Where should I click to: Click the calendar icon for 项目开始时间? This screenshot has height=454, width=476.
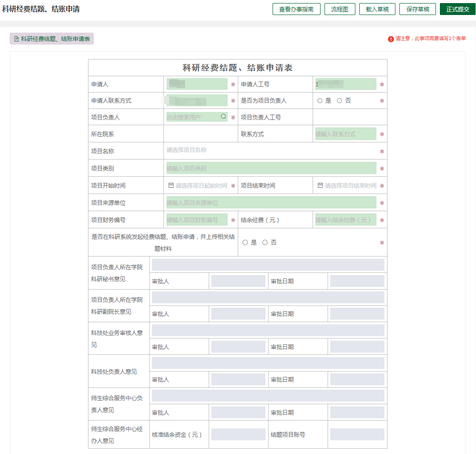tap(171, 186)
